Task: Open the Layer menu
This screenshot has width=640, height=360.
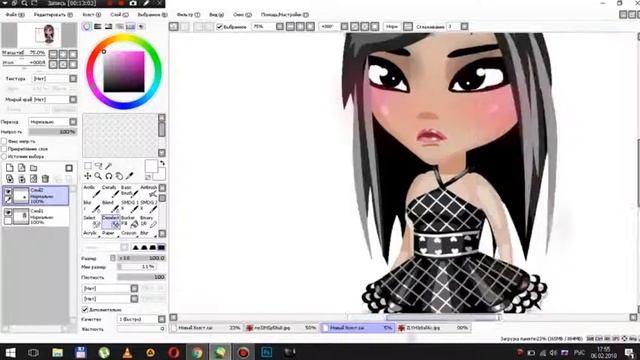Action: [x=119, y=15]
